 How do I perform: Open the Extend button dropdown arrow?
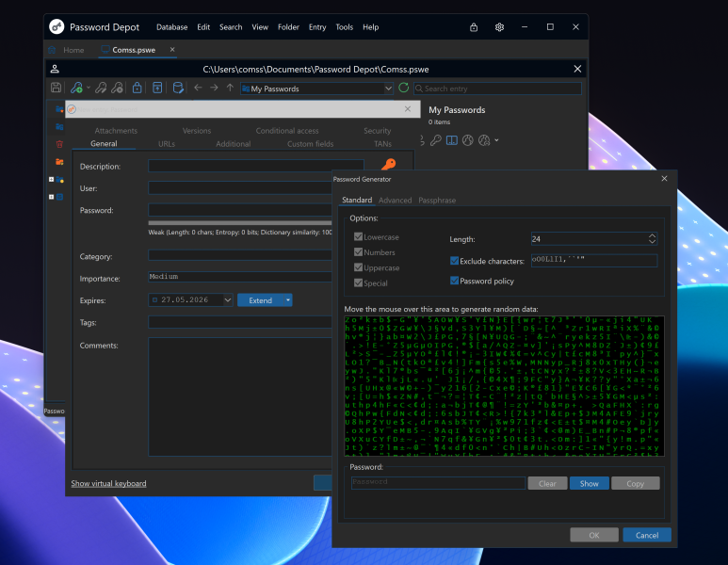[288, 299]
